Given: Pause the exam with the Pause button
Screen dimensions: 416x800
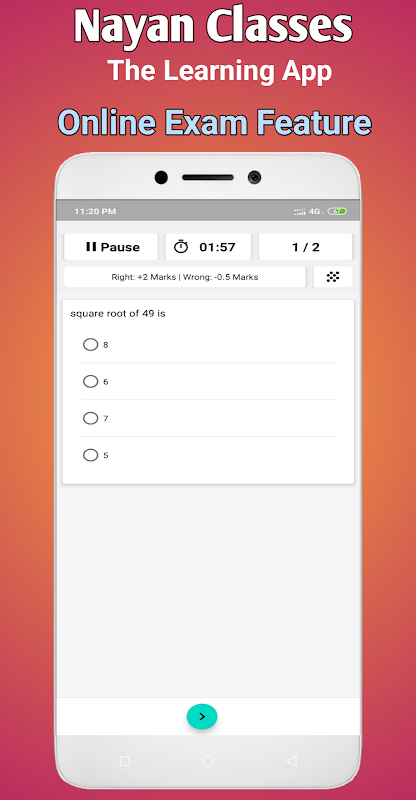Looking at the screenshot, I should (x=111, y=247).
